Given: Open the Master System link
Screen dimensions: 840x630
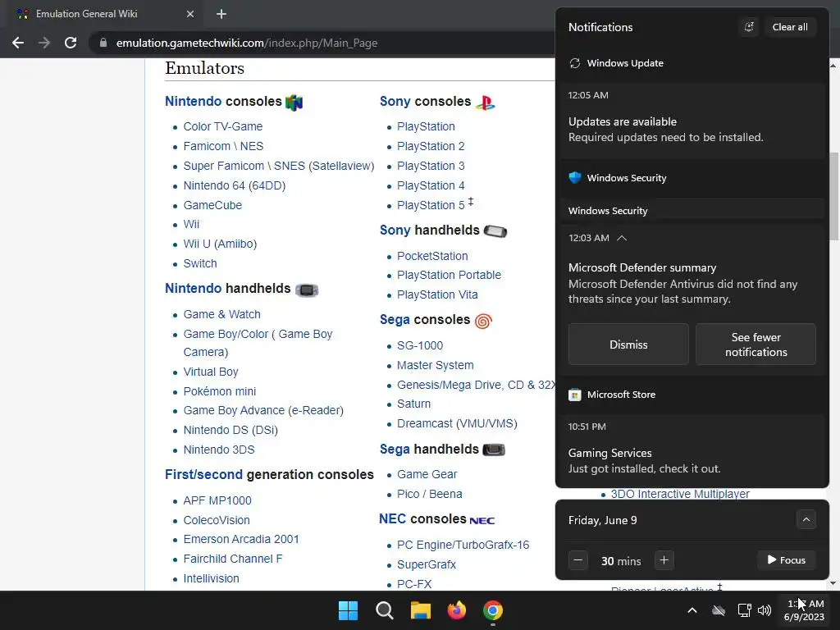Looking at the screenshot, I should pyautogui.click(x=435, y=365).
